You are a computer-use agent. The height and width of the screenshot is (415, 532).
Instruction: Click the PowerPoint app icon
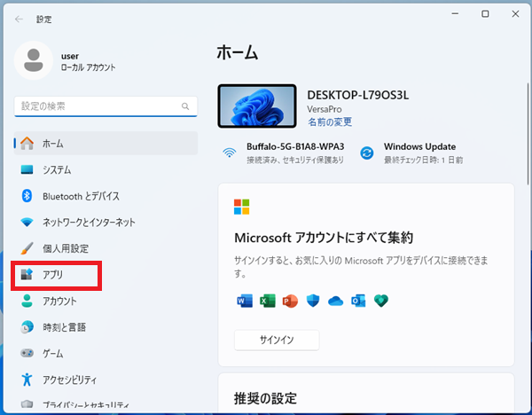point(290,301)
